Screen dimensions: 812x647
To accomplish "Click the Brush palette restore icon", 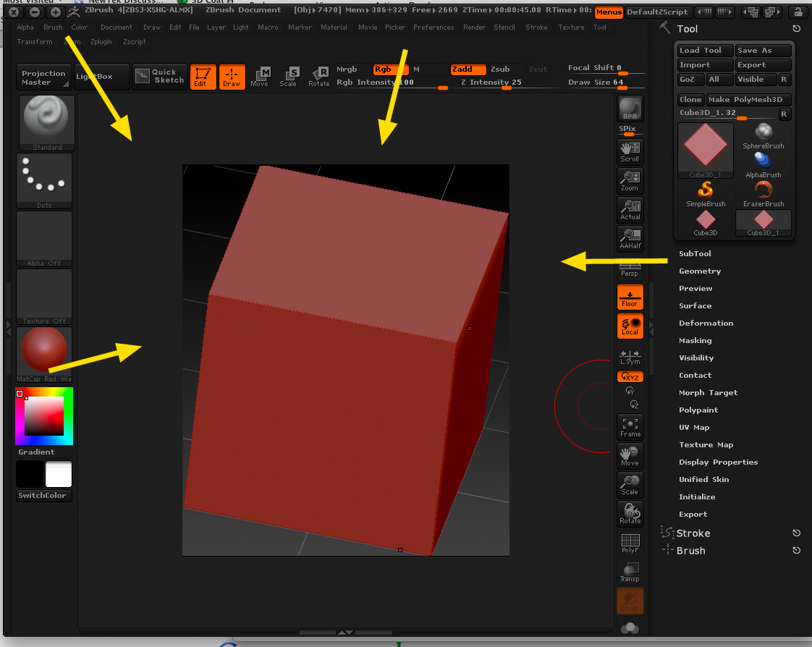I will coord(797,550).
